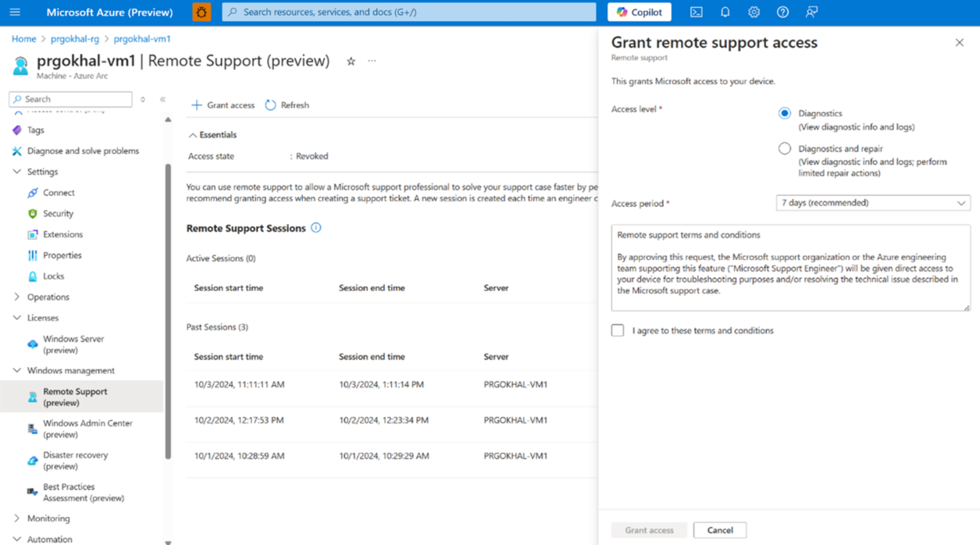This screenshot has height=545, width=980.
Task: Select the Diagnostics radio button
Action: [x=784, y=114]
